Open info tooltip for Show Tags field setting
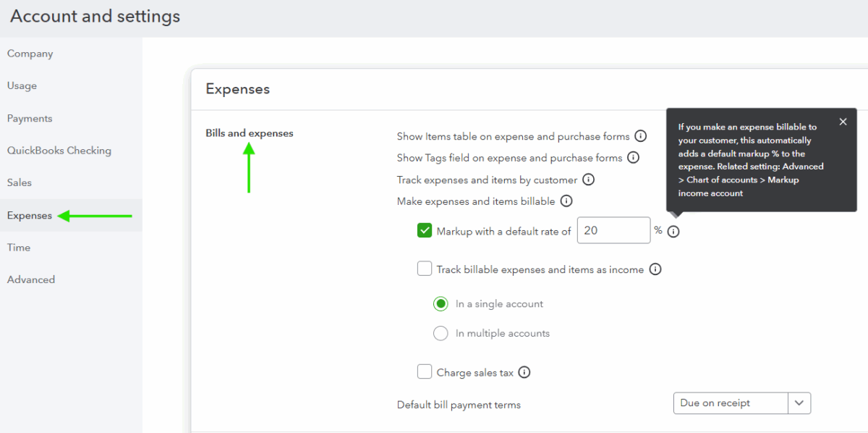This screenshot has width=868, height=433. click(x=634, y=157)
